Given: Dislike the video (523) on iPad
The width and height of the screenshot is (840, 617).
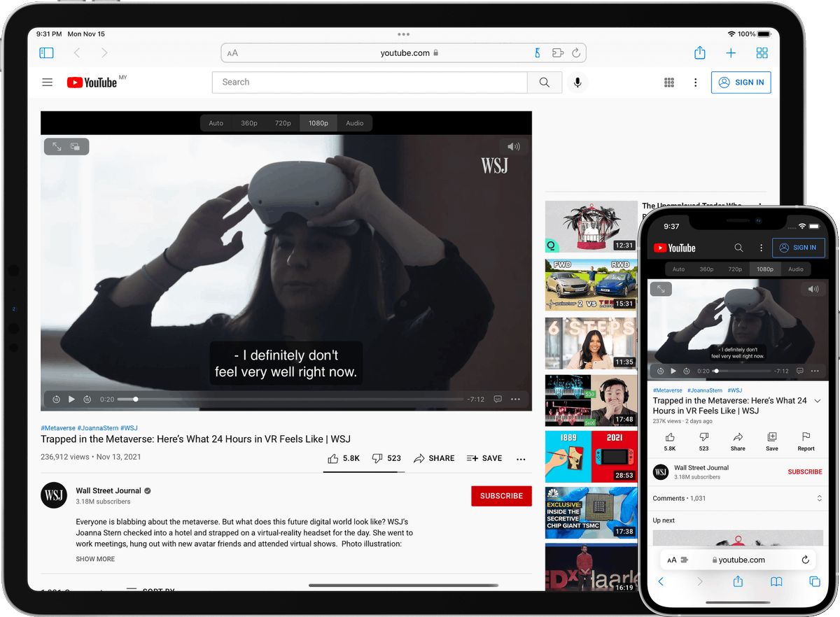Looking at the screenshot, I should point(386,458).
